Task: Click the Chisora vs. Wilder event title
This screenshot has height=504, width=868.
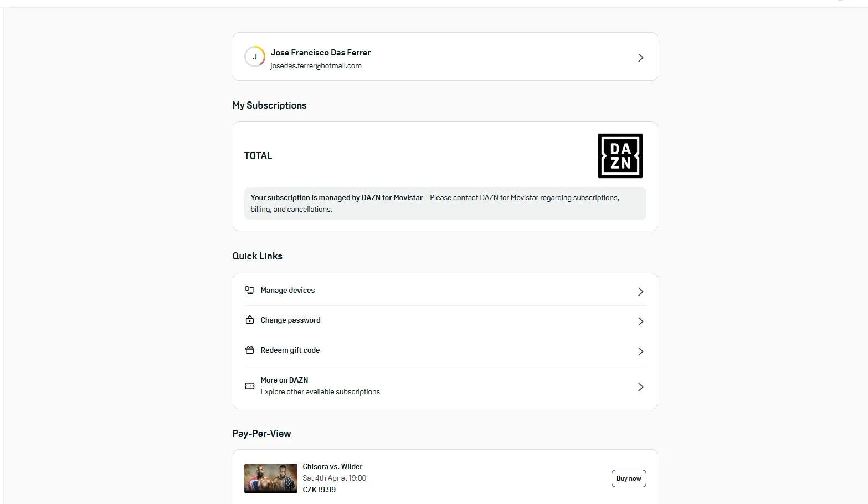Action: point(332,466)
